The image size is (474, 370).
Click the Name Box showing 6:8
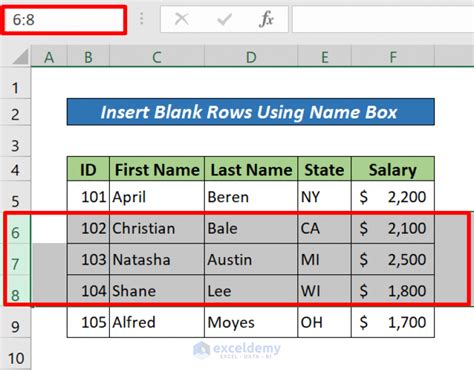pos(65,20)
